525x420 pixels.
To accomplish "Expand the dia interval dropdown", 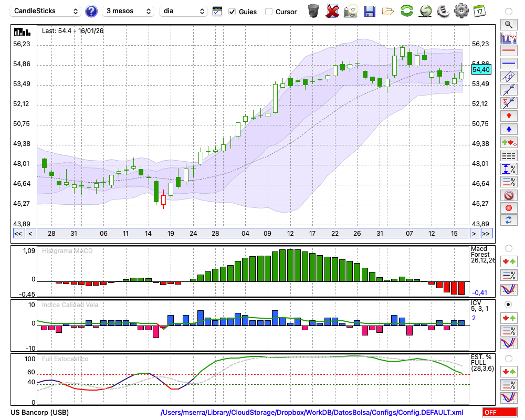I will point(183,11).
